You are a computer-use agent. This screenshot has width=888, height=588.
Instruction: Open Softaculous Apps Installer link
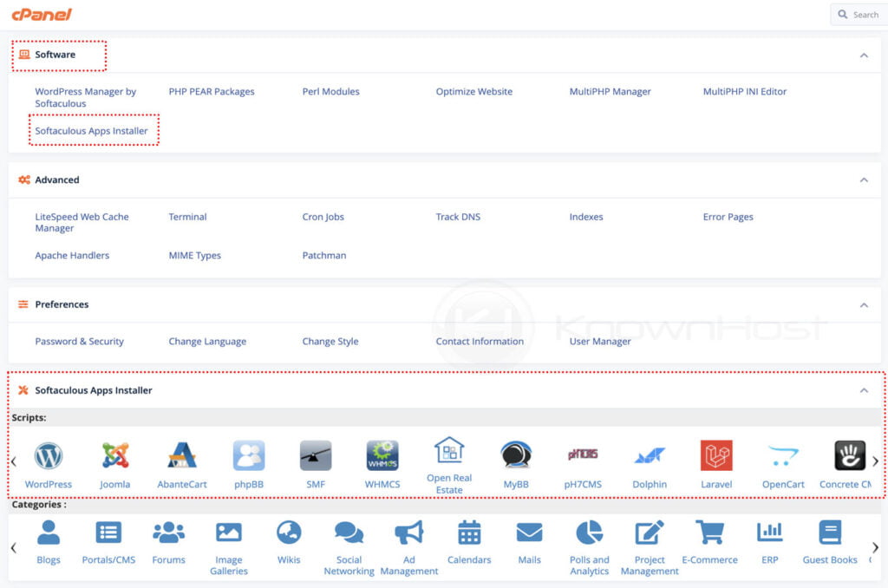point(91,131)
